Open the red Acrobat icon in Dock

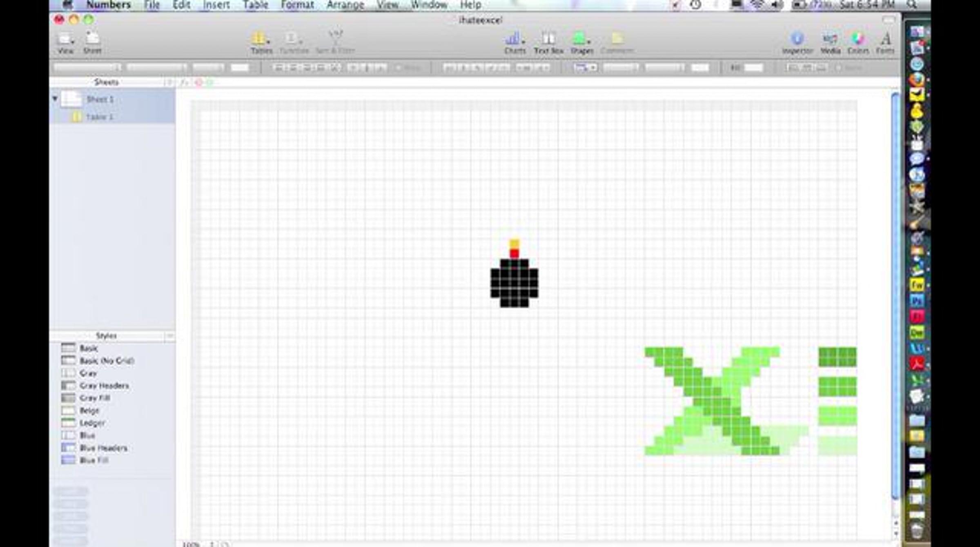(917, 364)
